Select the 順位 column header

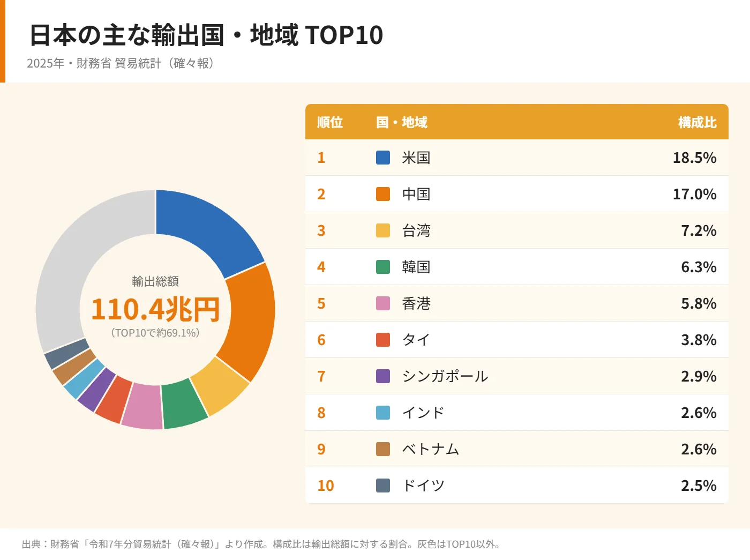coord(330,122)
